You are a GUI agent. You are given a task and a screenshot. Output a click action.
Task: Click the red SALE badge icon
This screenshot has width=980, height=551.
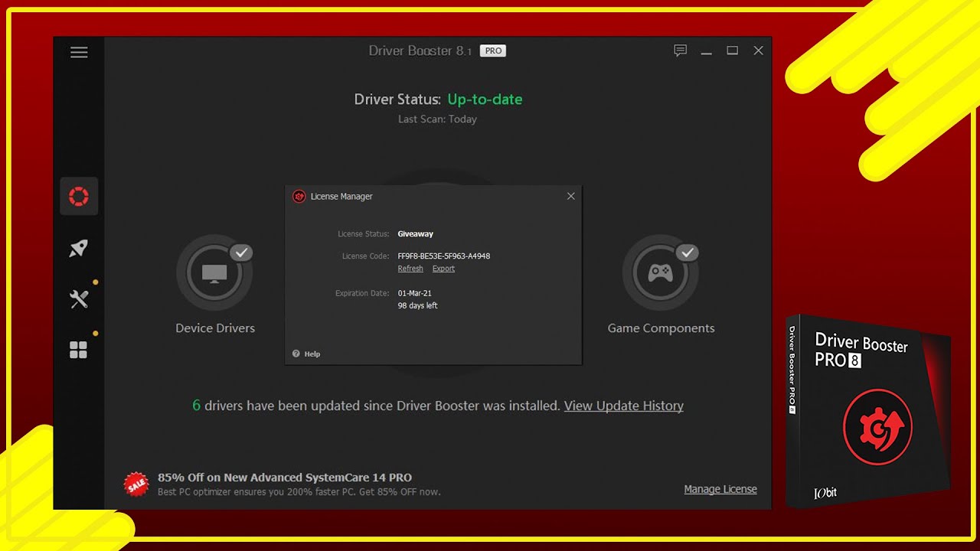136,484
